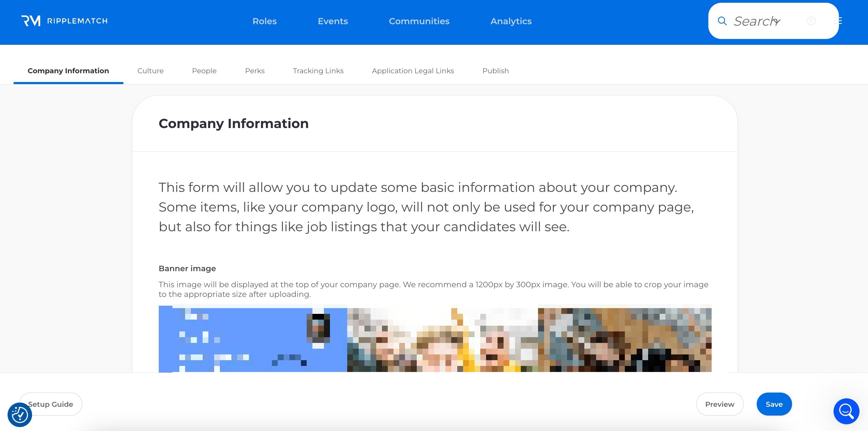The width and height of the screenshot is (868, 431).
Task: Open the Analytics section
Action: point(511,21)
